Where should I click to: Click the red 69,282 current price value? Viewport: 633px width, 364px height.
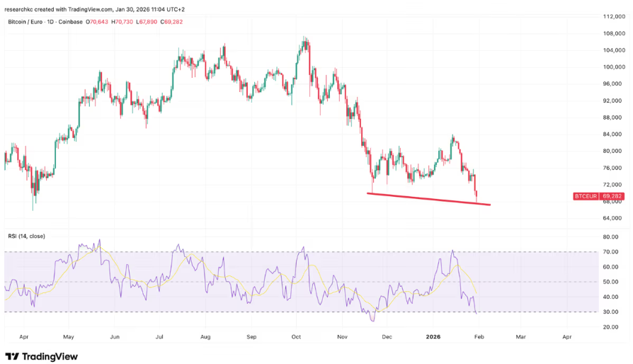tap(610, 195)
